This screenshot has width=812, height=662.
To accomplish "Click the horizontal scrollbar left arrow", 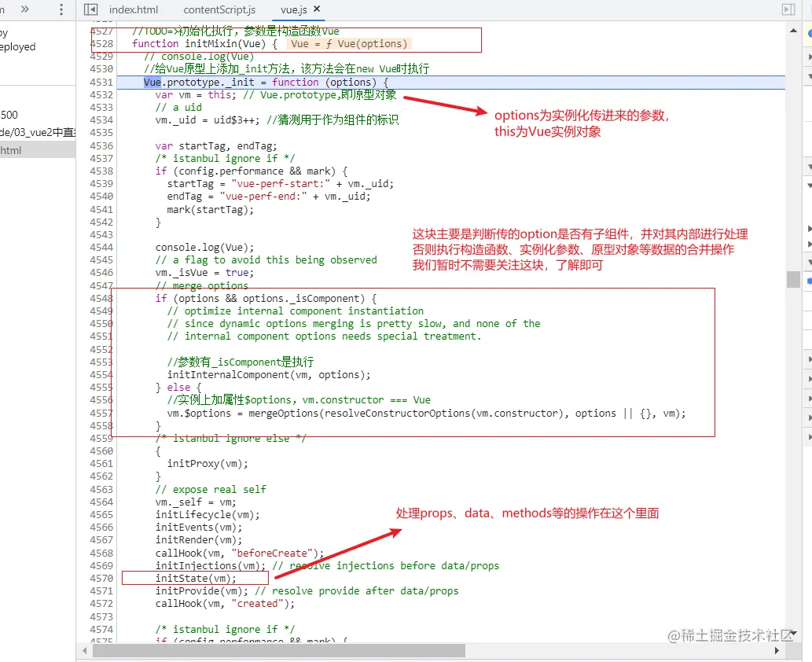I will click(84, 650).
